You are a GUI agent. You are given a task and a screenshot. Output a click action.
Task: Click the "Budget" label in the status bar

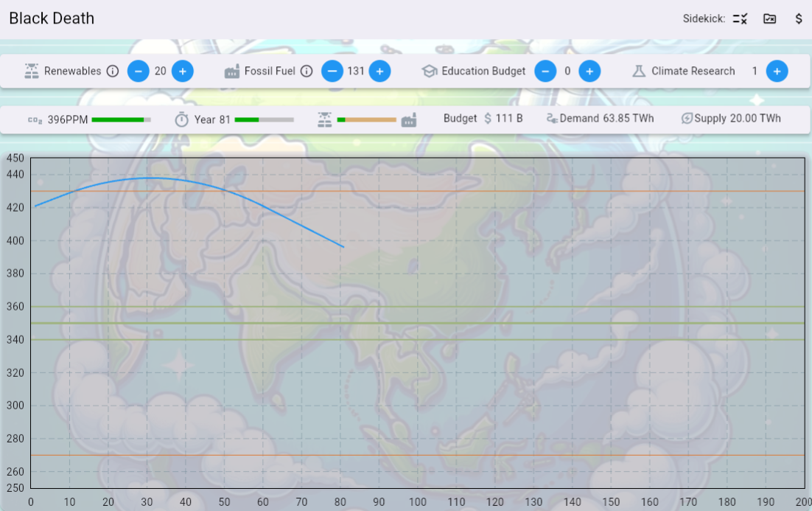point(461,119)
